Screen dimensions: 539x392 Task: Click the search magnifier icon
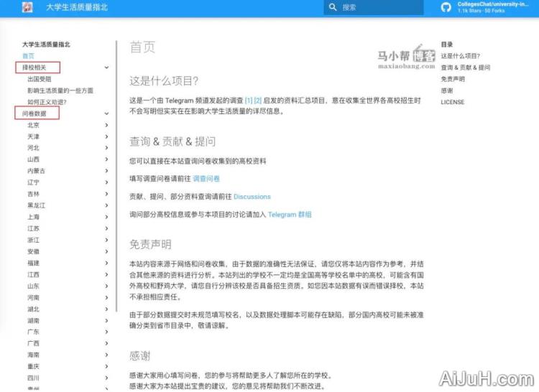[x=333, y=7]
